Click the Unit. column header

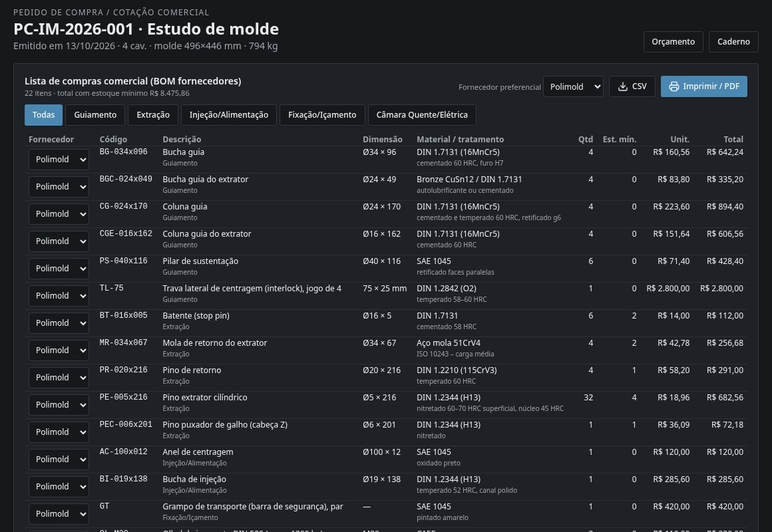[680, 139]
